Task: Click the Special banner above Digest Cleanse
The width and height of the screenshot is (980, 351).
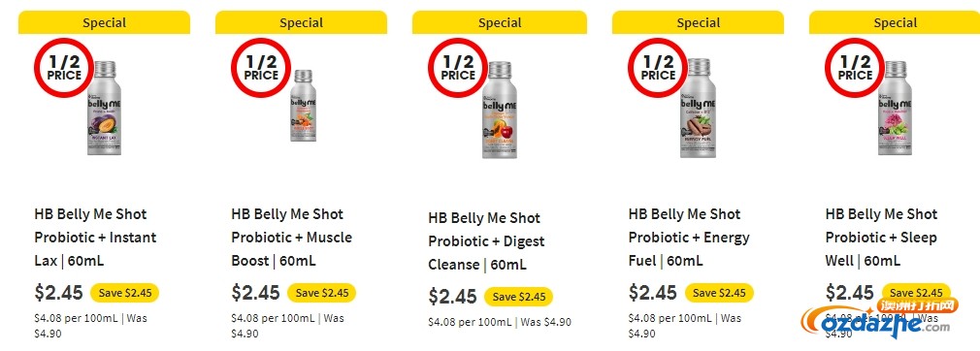Action: (x=500, y=22)
